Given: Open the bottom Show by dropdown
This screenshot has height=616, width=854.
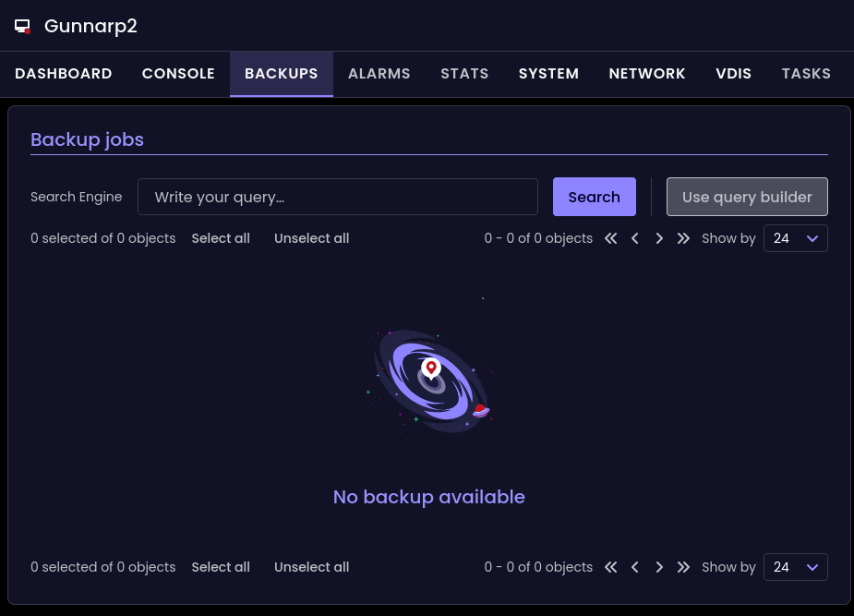Looking at the screenshot, I should 795,567.
